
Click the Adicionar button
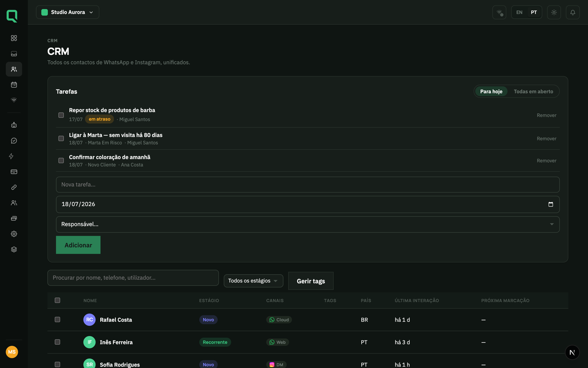tap(78, 245)
